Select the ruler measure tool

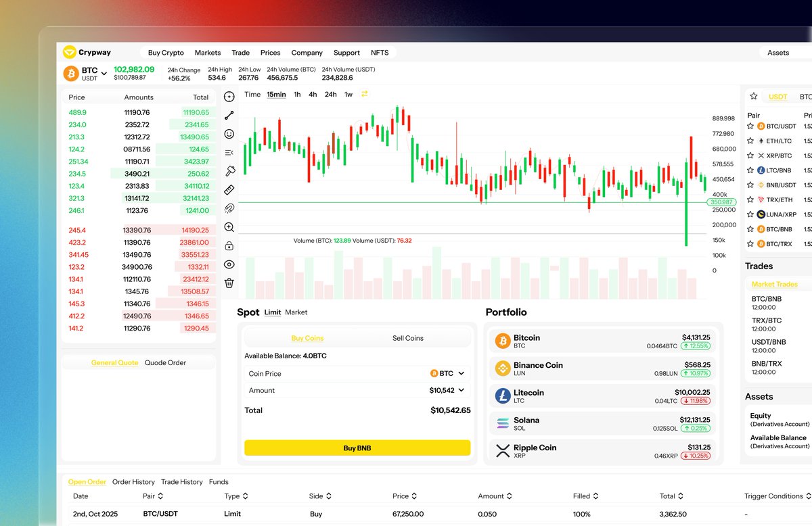tap(229, 190)
